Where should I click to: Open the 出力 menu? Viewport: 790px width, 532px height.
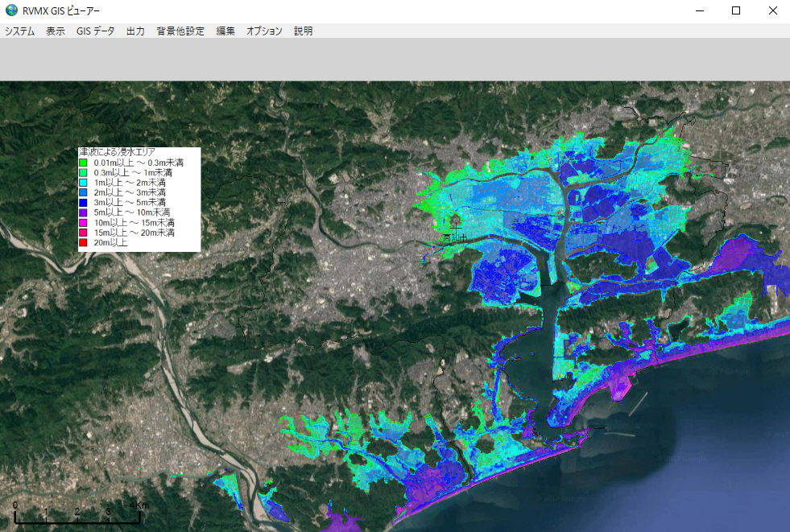point(135,31)
